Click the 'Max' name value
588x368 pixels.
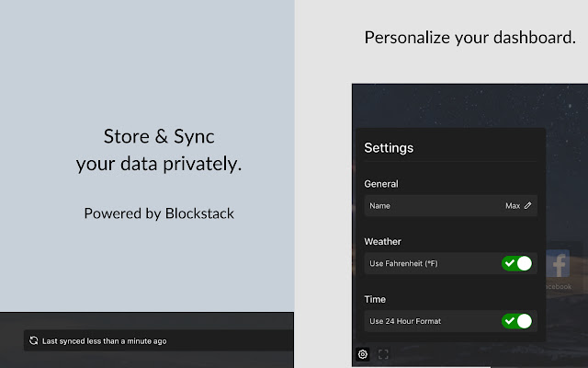[x=513, y=206]
